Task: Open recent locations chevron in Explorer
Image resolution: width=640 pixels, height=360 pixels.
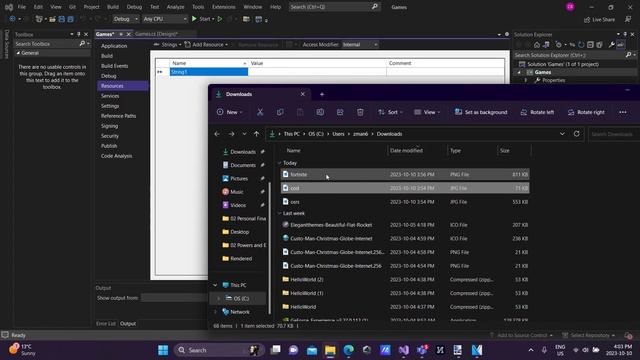Action: coord(244,134)
